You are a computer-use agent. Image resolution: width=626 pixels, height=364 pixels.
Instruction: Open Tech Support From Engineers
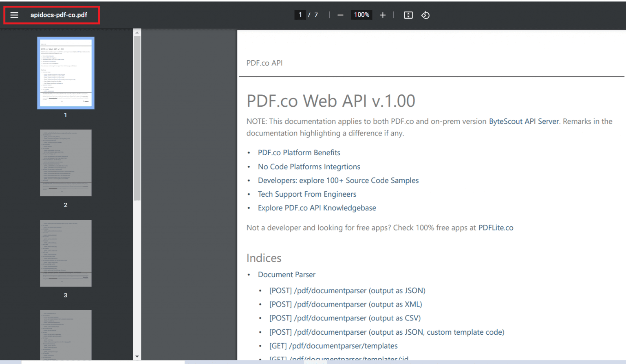(x=307, y=194)
